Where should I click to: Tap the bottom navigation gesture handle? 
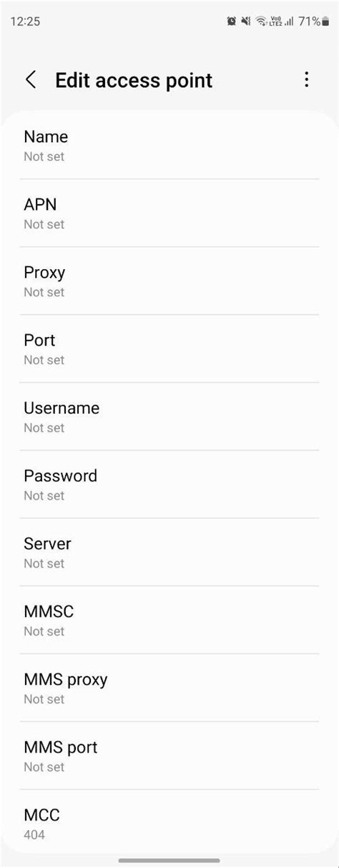(169, 860)
